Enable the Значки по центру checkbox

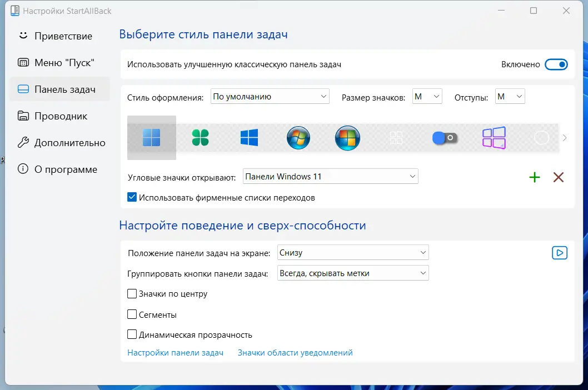(132, 293)
